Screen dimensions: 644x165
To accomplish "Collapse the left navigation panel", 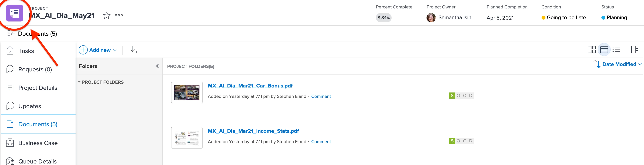I will coord(11,34).
